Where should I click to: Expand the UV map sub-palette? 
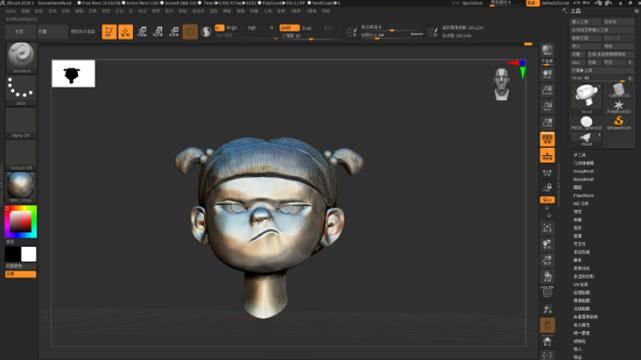580,284
